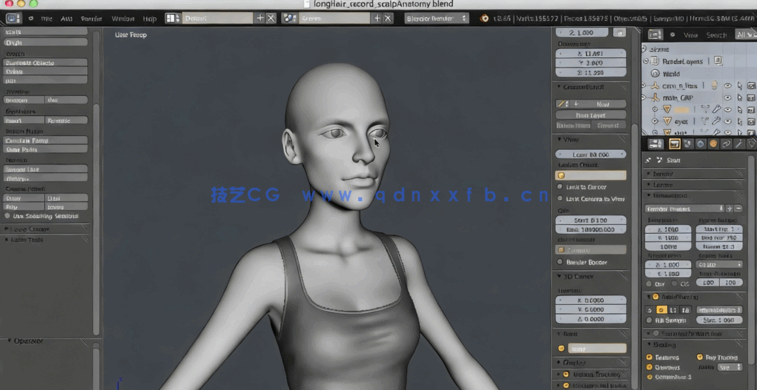Add a new scene with the plus button beside the Scene field

coord(377,18)
